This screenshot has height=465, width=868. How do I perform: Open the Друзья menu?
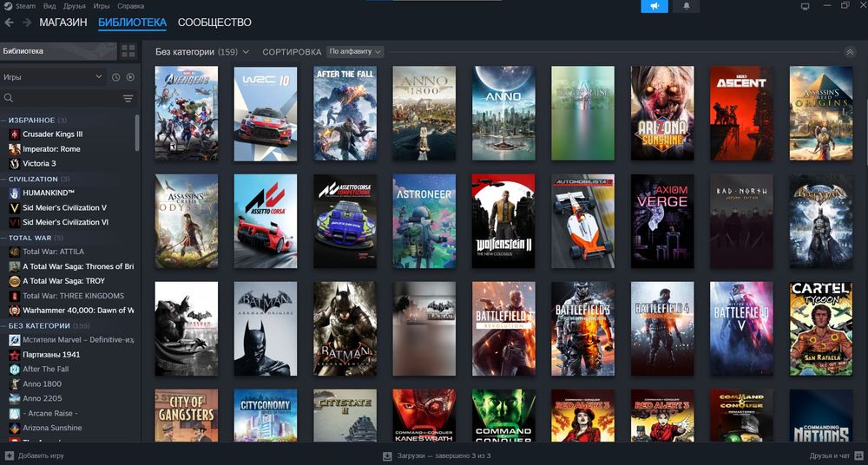coord(74,6)
